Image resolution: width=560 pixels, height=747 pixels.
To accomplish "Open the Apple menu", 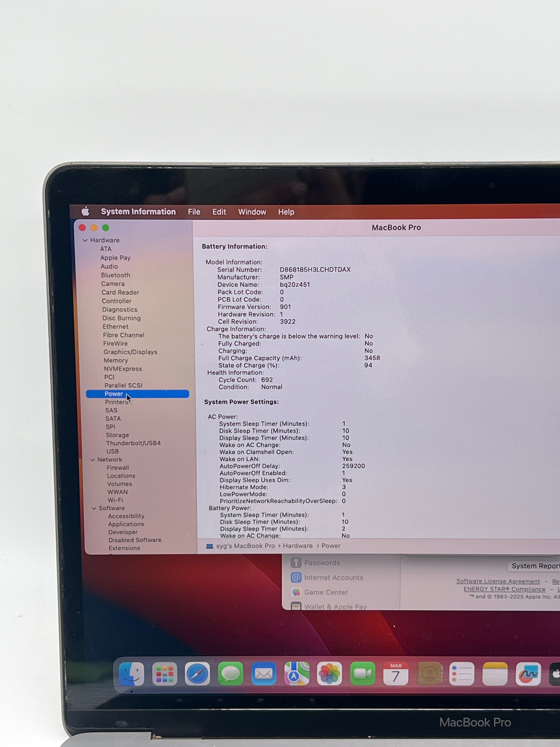I will 85,211.
